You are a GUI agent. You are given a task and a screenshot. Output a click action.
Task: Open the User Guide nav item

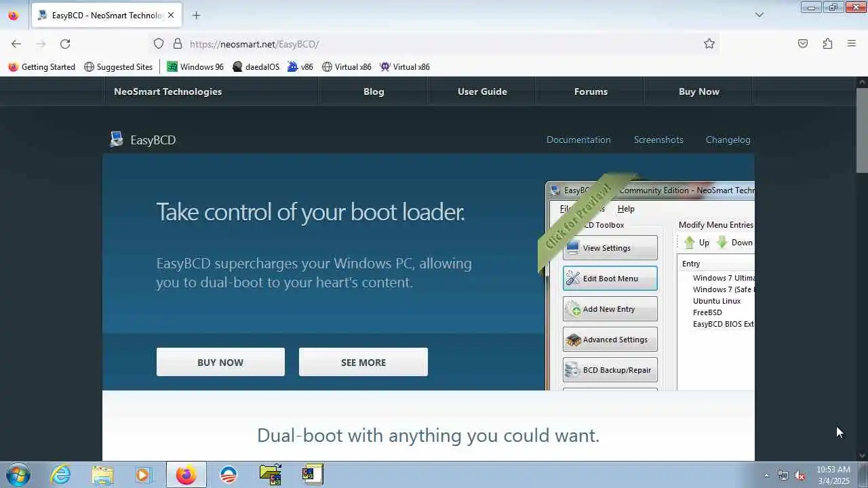click(482, 91)
